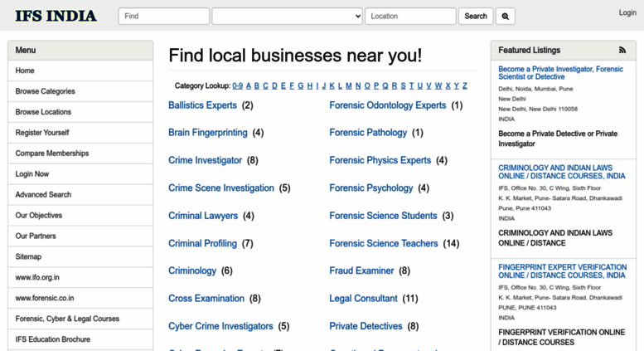The width and height of the screenshot is (644, 351).
Task: Click the Search button
Action: [476, 16]
